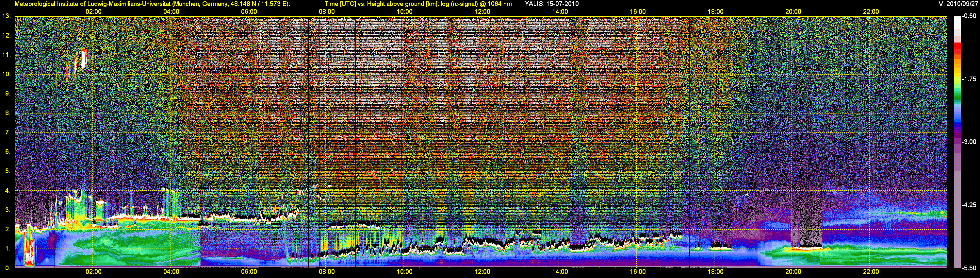Pick the 5. km height axis label
This screenshot has height=278, width=980.
click(x=8, y=171)
